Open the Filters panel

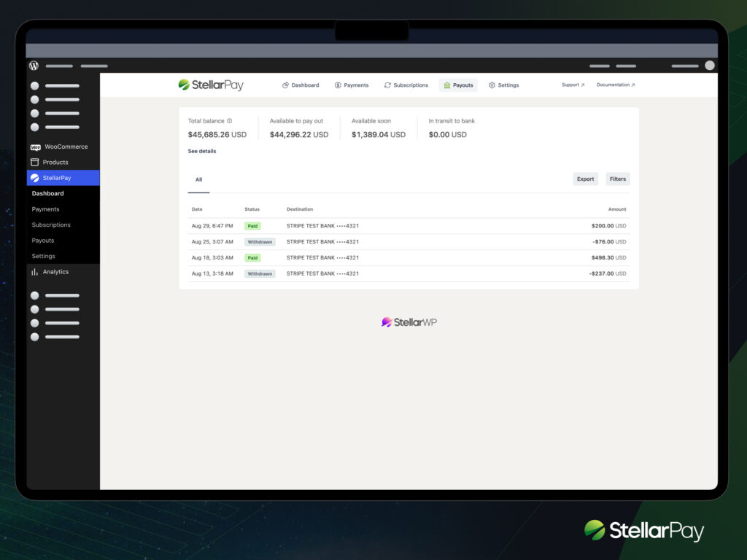(x=617, y=179)
